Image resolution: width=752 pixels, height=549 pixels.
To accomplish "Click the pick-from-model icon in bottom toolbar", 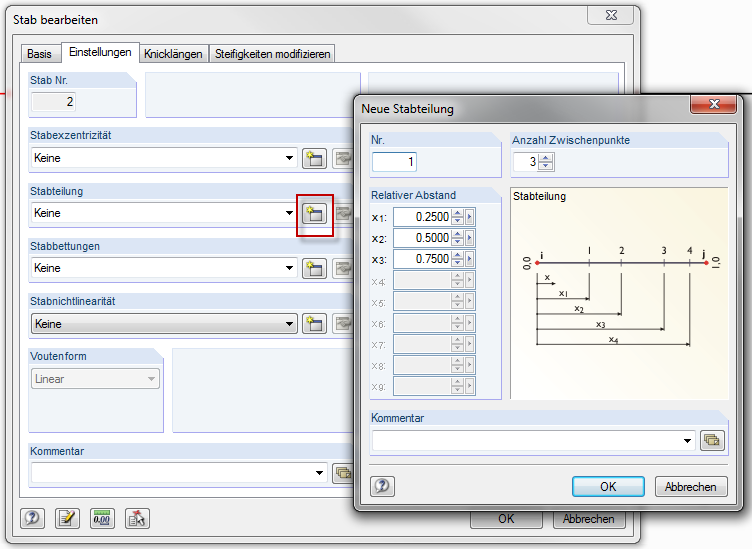I will (137, 518).
